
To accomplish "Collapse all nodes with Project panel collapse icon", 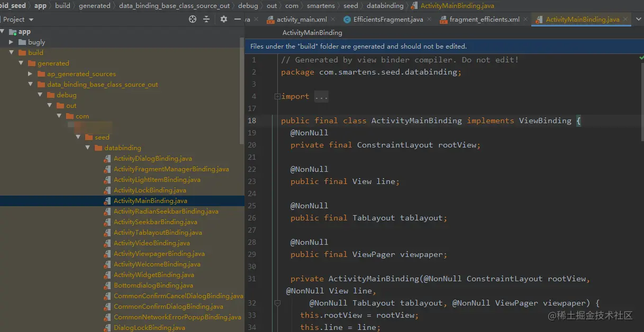I will 206,19.
